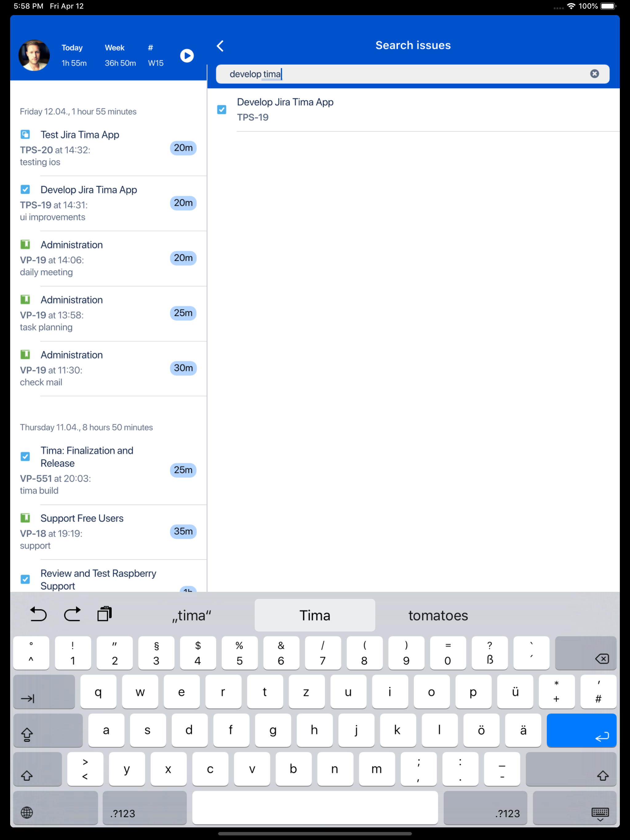Image resolution: width=630 pixels, height=840 pixels.
Task: Tap the battery status icon
Action: [608, 6]
